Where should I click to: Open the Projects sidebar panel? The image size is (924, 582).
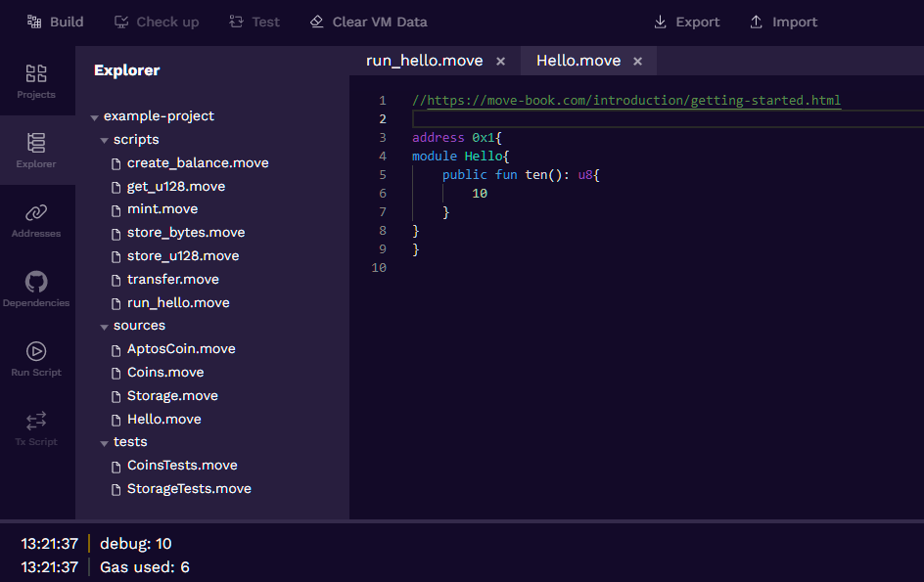tap(36, 81)
